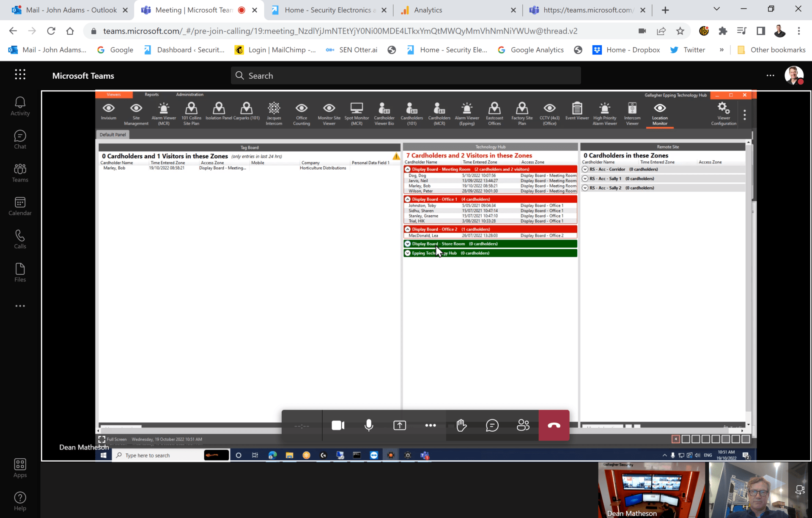Image resolution: width=812 pixels, height=518 pixels.
Task: Mute the microphone in the Teams call
Action: pos(368,425)
